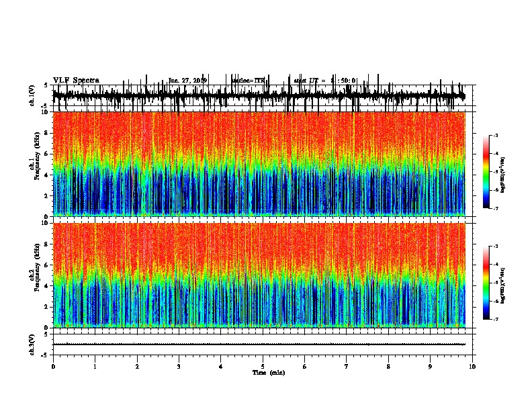The image size is (532, 411).
Task: Click time axis tick label 8
Action: [x=388, y=367]
